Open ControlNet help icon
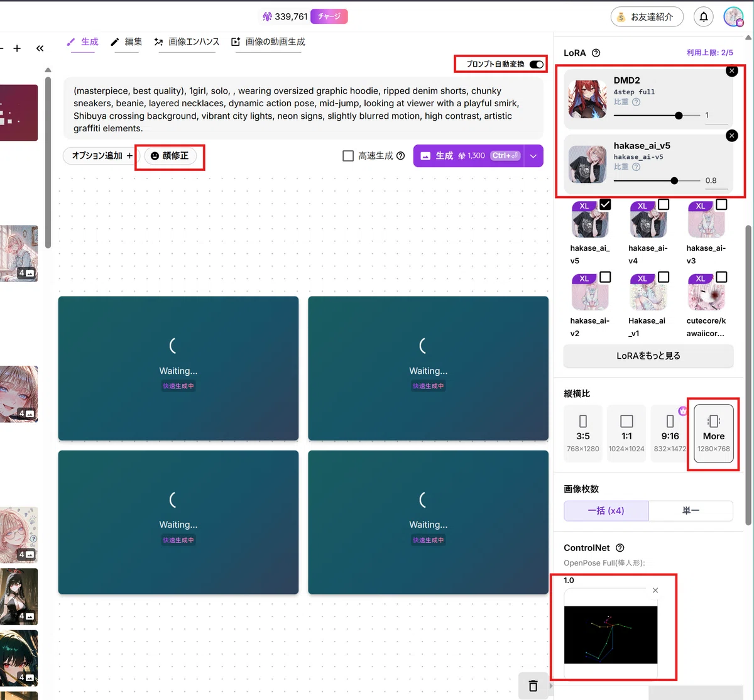754x700 pixels. [x=620, y=548]
